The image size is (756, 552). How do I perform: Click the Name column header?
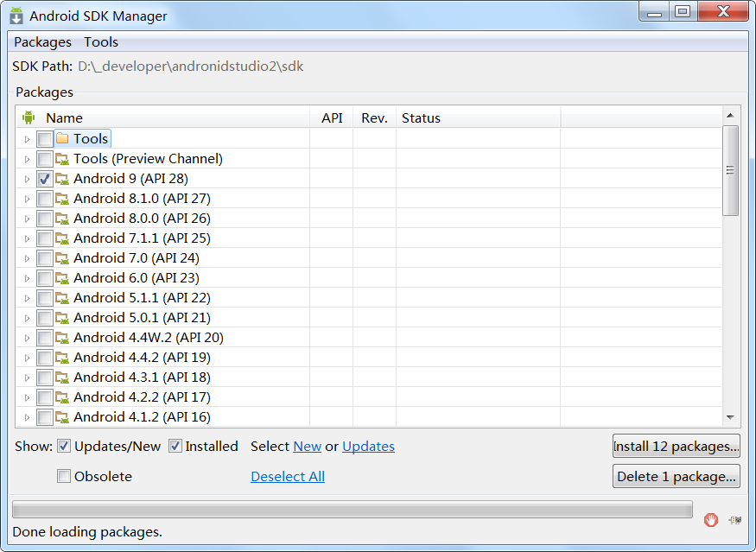coord(163,117)
